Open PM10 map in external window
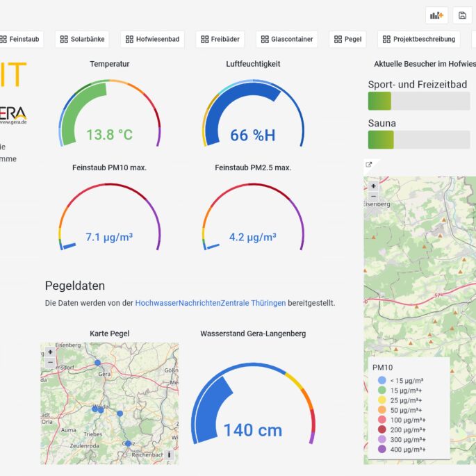The height and width of the screenshot is (476, 476). pyautogui.click(x=369, y=165)
